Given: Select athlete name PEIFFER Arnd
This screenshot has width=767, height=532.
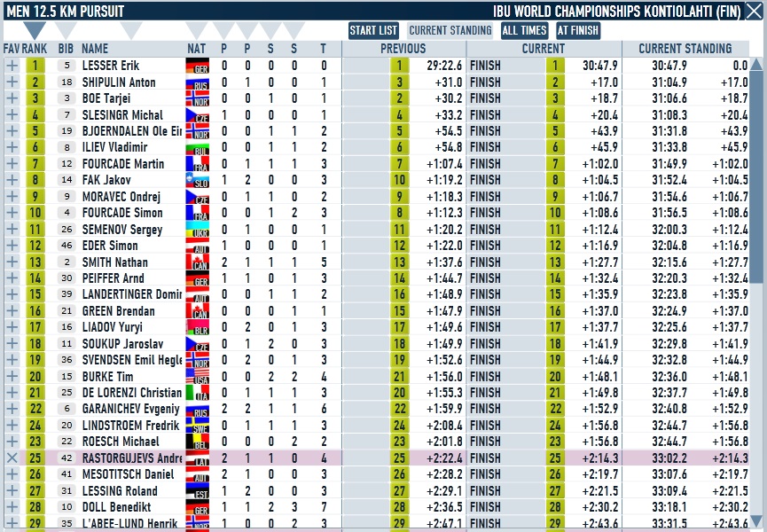Looking at the screenshot, I should (x=113, y=278).
